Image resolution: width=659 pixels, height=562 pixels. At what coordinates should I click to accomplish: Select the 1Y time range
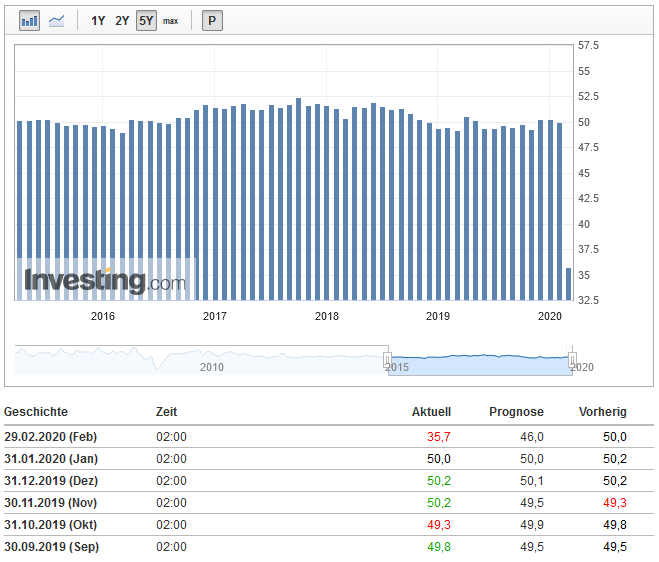[98, 21]
